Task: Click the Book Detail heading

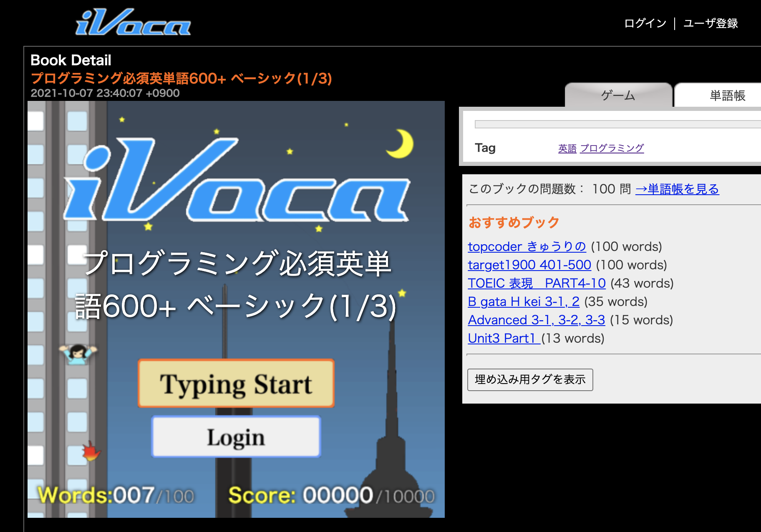Action: pos(71,60)
